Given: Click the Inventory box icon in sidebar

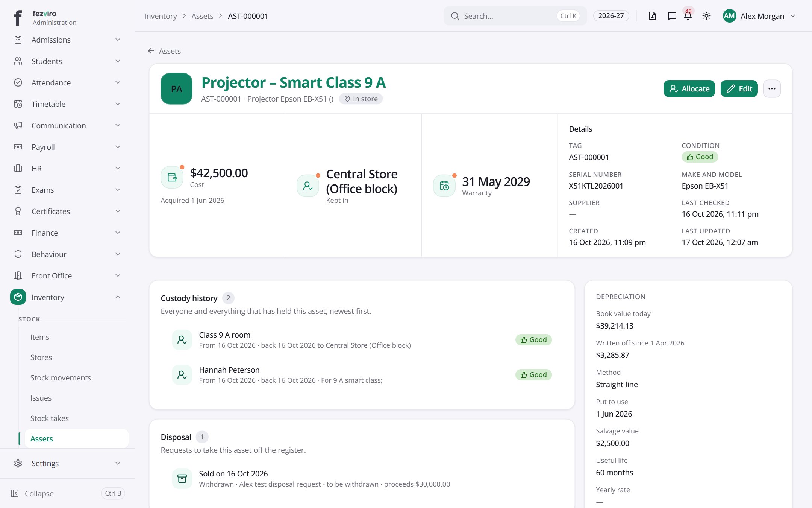Looking at the screenshot, I should click(18, 297).
